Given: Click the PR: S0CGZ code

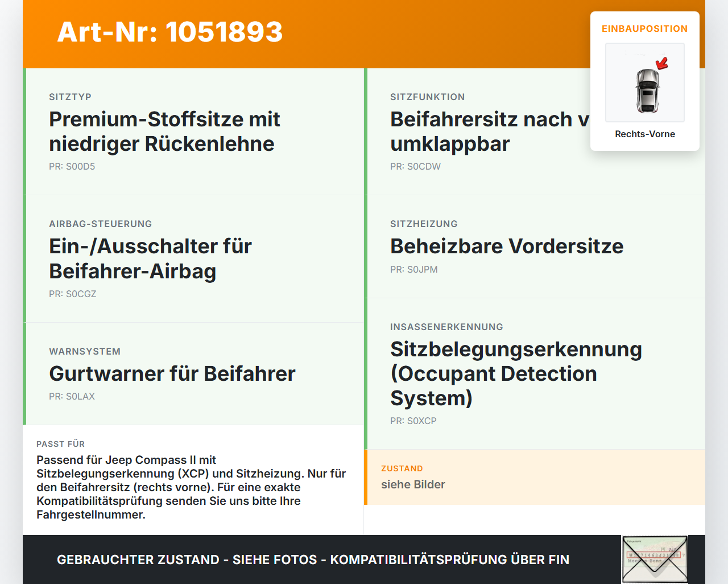Looking at the screenshot, I should pos(73,294).
